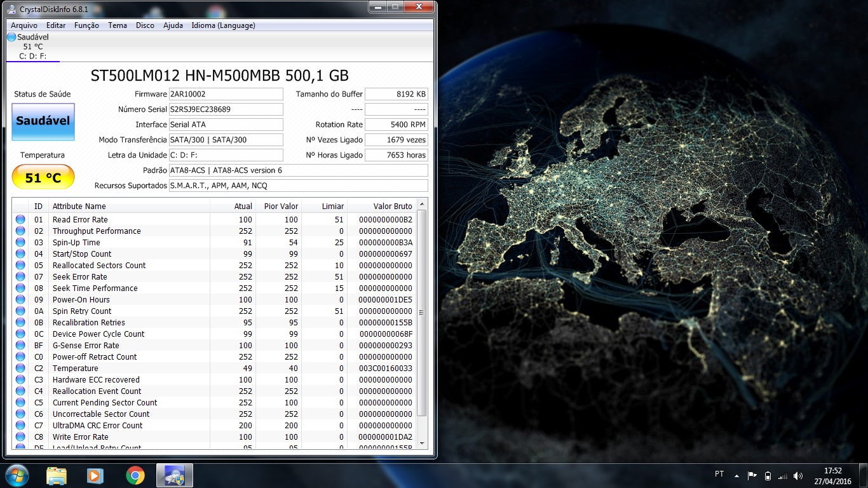
Task: Open the Disco menu
Action: (145, 25)
